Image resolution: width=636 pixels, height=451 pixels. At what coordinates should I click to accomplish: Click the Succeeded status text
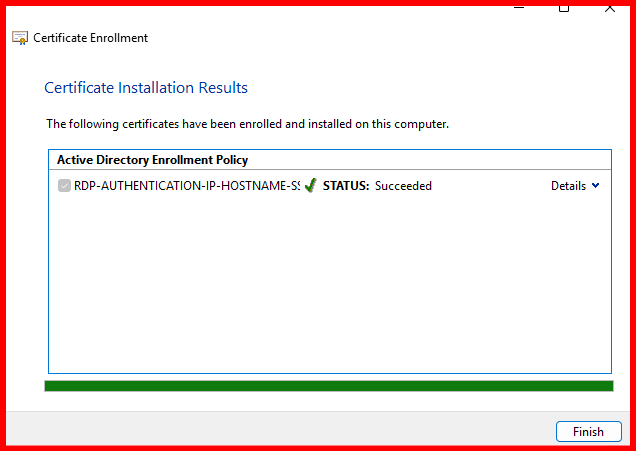(x=403, y=186)
